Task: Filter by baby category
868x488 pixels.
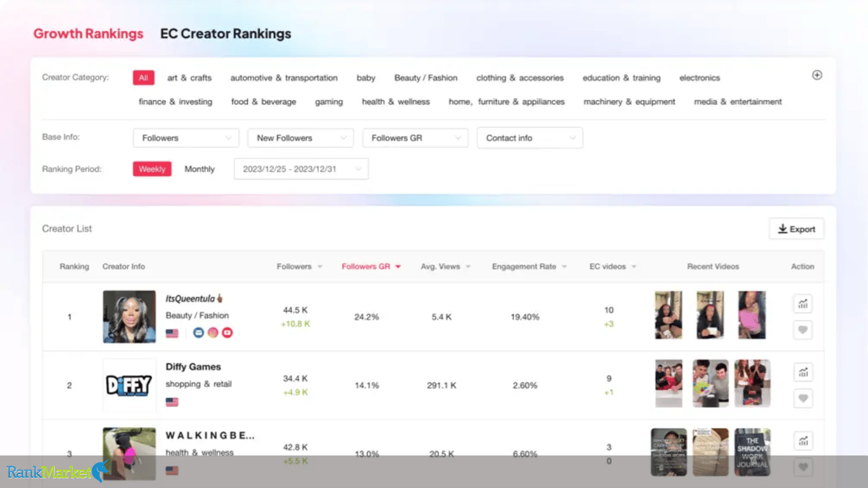Action: point(366,78)
